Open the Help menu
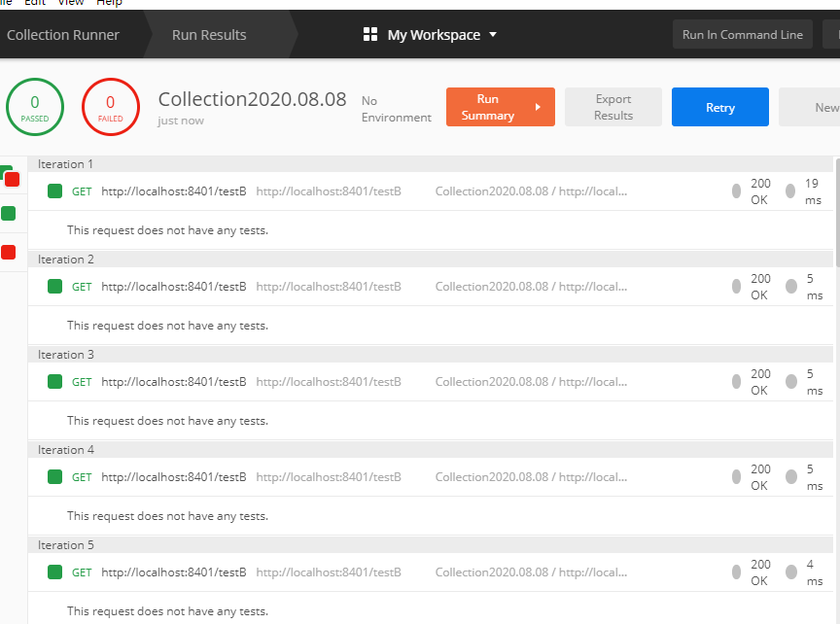The image size is (840, 624). [x=109, y=3]
